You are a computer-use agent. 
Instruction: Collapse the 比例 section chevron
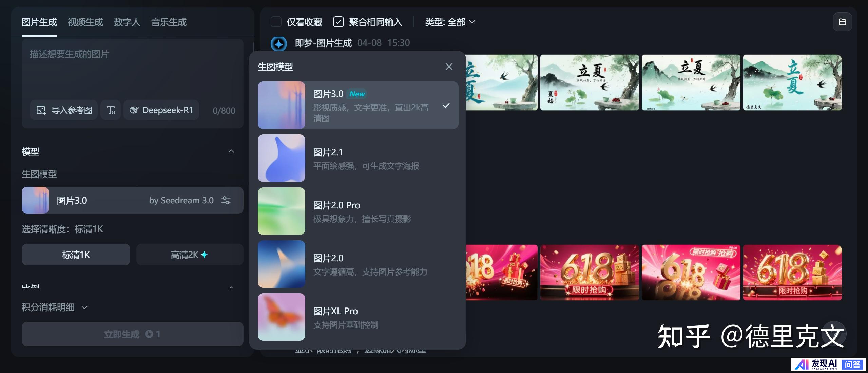click(231, 288)
